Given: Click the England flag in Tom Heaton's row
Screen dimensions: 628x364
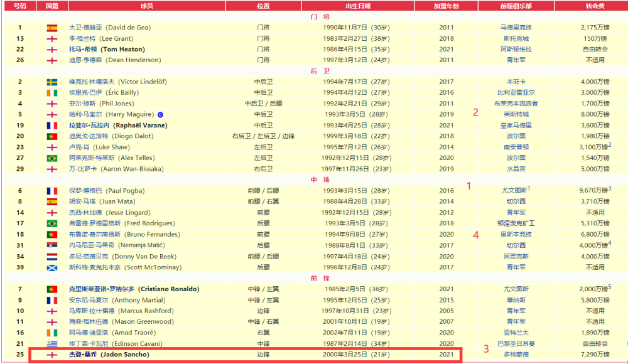Looking at the screenshot, I should (52, 50).
